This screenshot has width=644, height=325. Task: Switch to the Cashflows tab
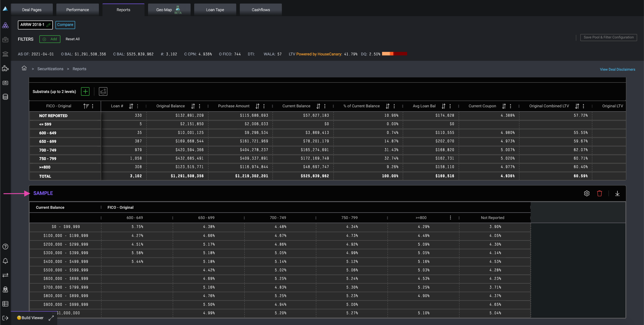260,10
